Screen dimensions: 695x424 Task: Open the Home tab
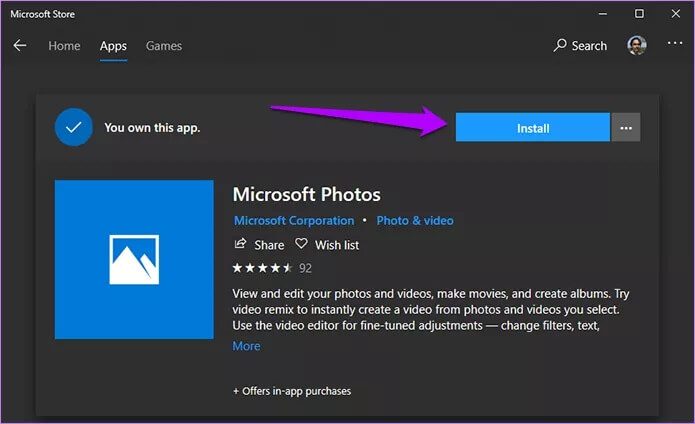click(64, 46)
